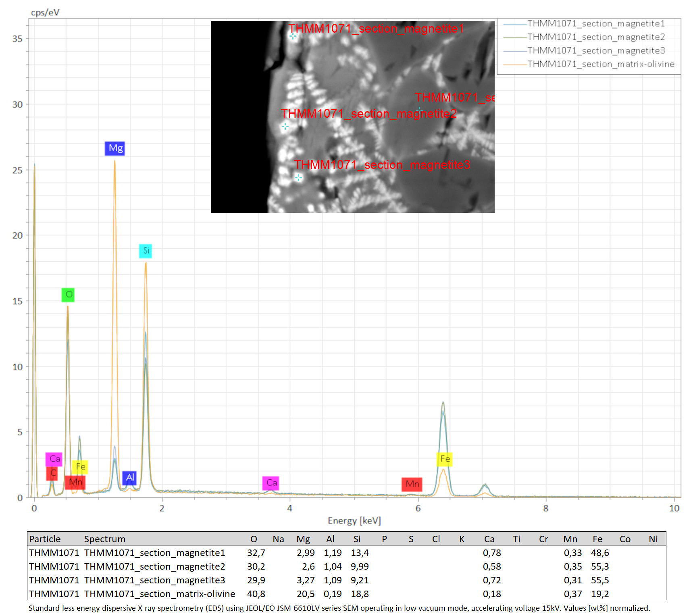Click the magnetite2 marker crosshair on SEM image

pos(285,127)
